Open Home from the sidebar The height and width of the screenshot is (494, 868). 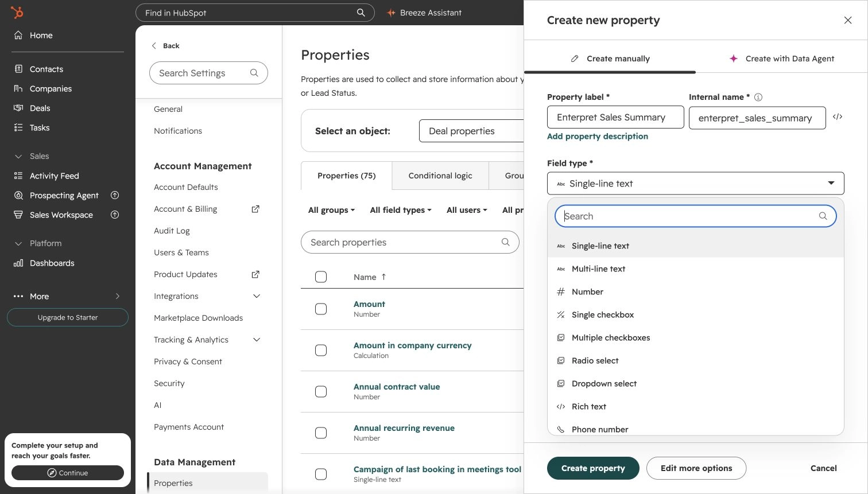click(x=33, y=35)
